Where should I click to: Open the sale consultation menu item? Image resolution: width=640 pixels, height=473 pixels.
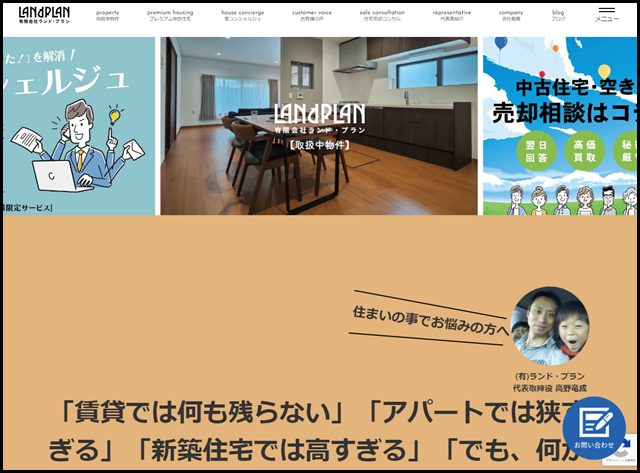[382, 16]
